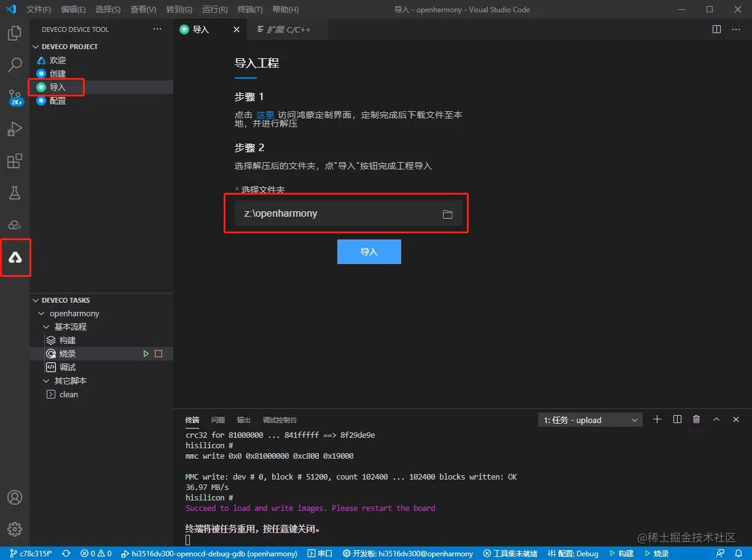Open the Accounts icon in activity bar
Image resolution: width=752 pixels, height=560 pixels.
point(15,497)
